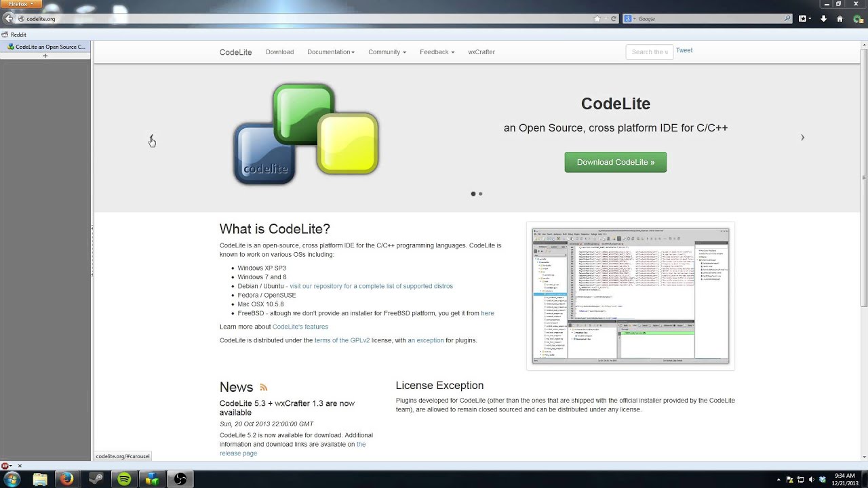
Task: Click the Tweet link
Action: tap(684, 50)
